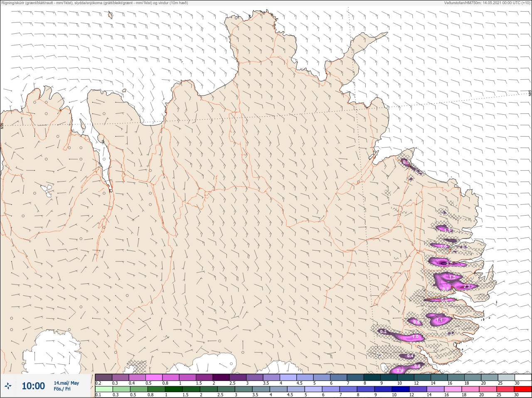Click the 'Fös./ Fri' weekday text
This screenshot has height=398, width=532.
click(x=62, y=389)
